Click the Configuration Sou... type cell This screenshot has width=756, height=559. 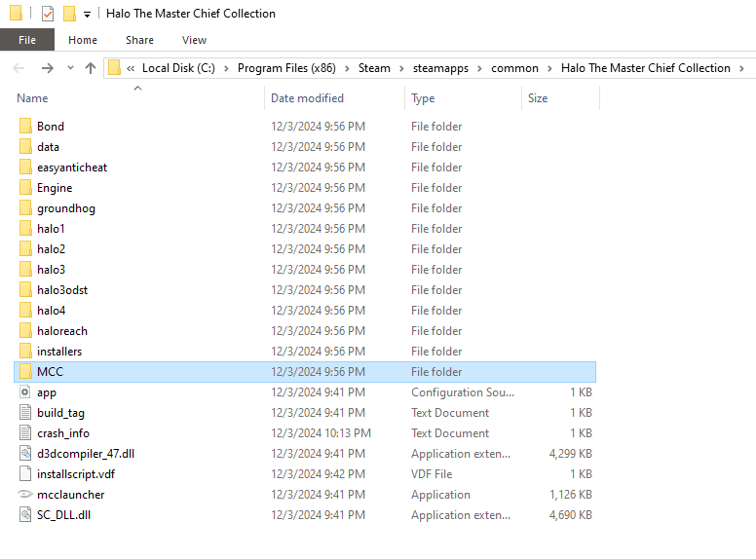tap(463, 392)
